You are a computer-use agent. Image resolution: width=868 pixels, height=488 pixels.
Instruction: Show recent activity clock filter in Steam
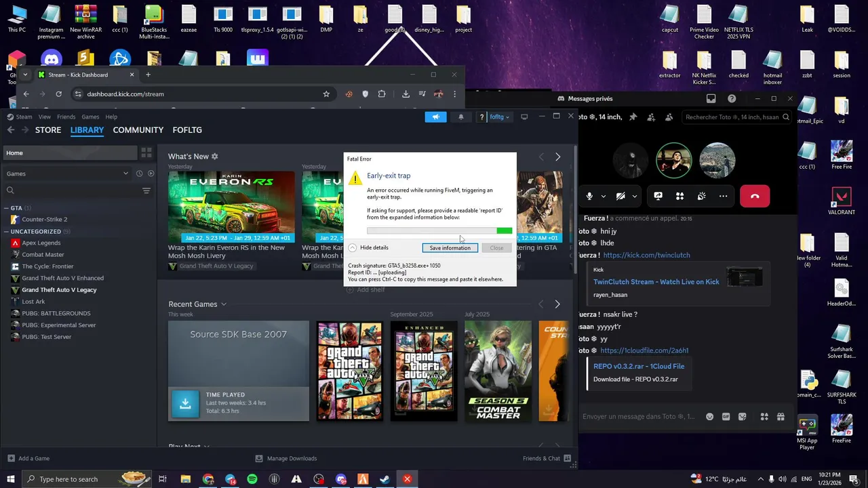[139, 174]
